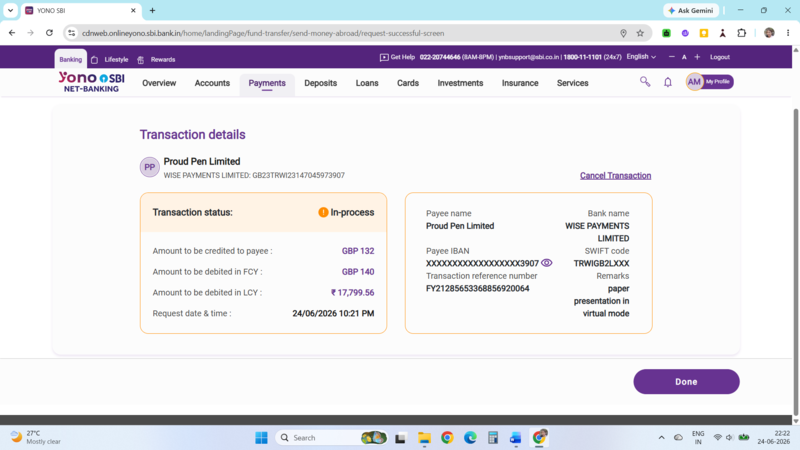Click the location pin icon in the address bar

click(623, 33)
